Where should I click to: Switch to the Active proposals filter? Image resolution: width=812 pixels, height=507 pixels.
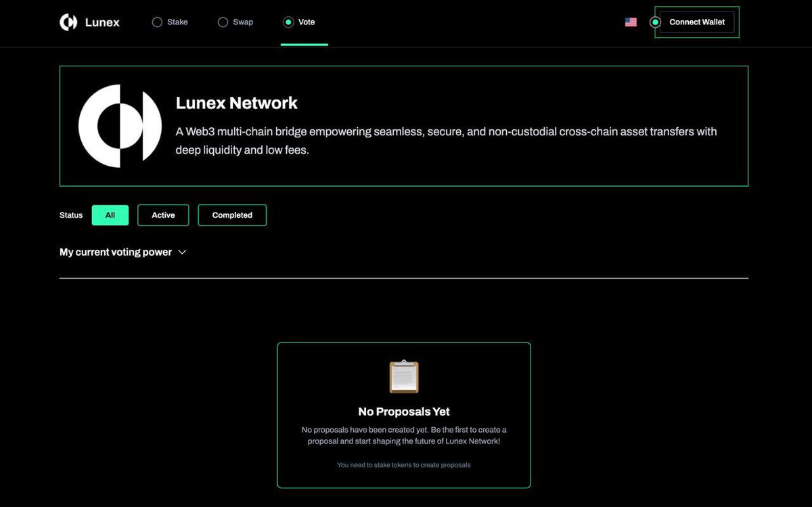pyautogui.click(x=163, y=215)
